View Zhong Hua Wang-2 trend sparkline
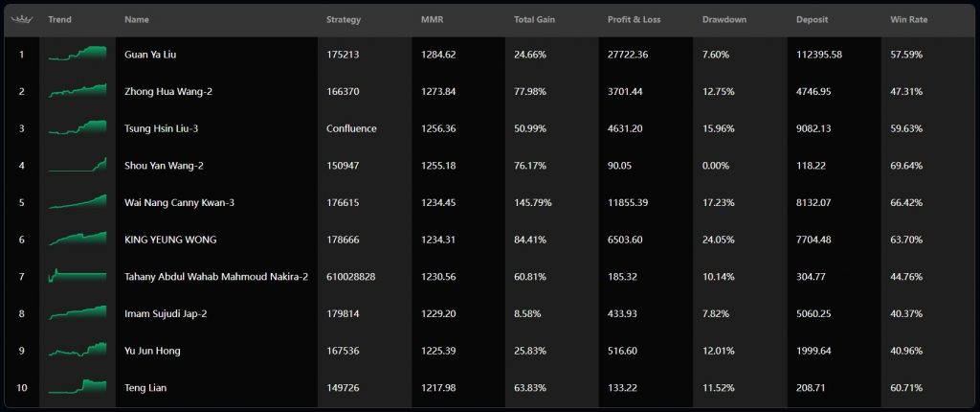 point(78,91)
